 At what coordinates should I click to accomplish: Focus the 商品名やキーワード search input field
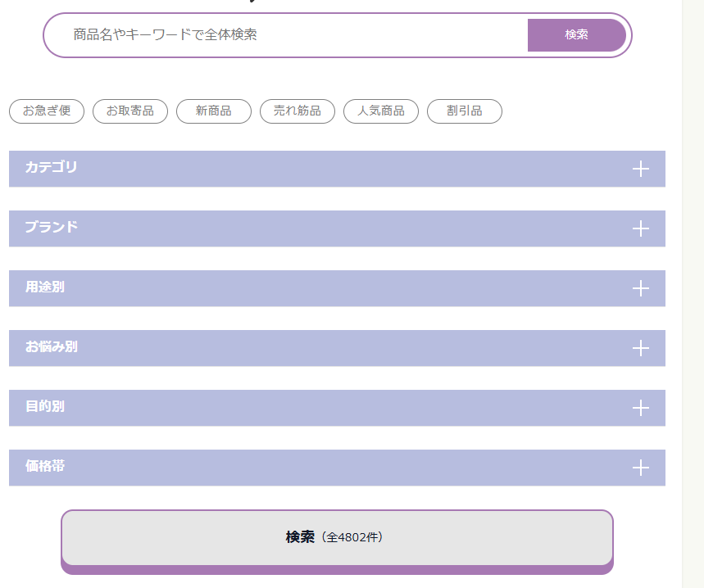point(287,35)
